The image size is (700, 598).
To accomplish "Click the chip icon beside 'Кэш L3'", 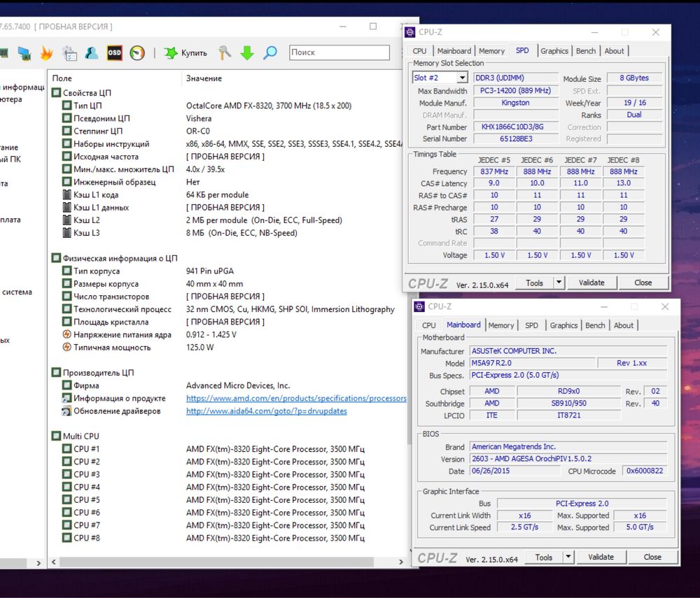I will [x=67, y=233].
